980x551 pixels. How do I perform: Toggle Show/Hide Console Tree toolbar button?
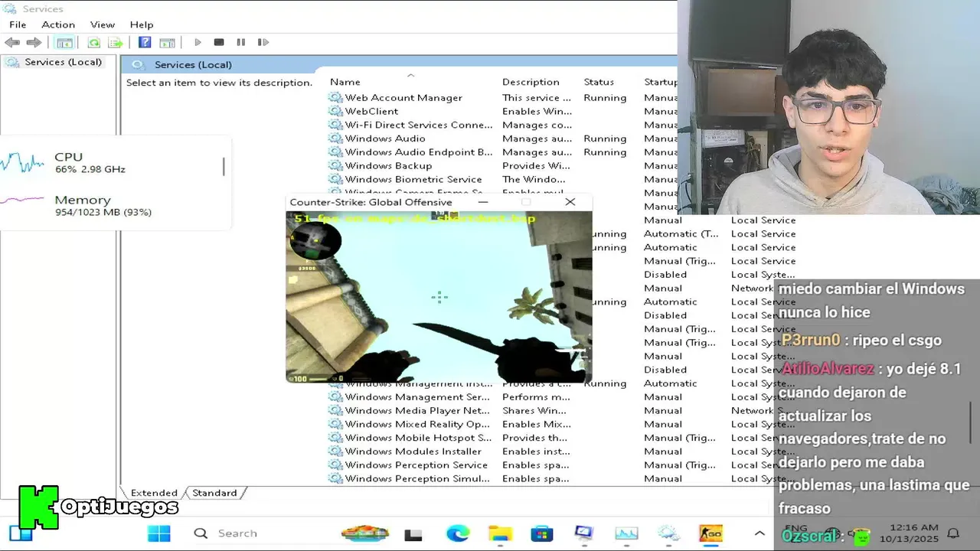point(65,43)
